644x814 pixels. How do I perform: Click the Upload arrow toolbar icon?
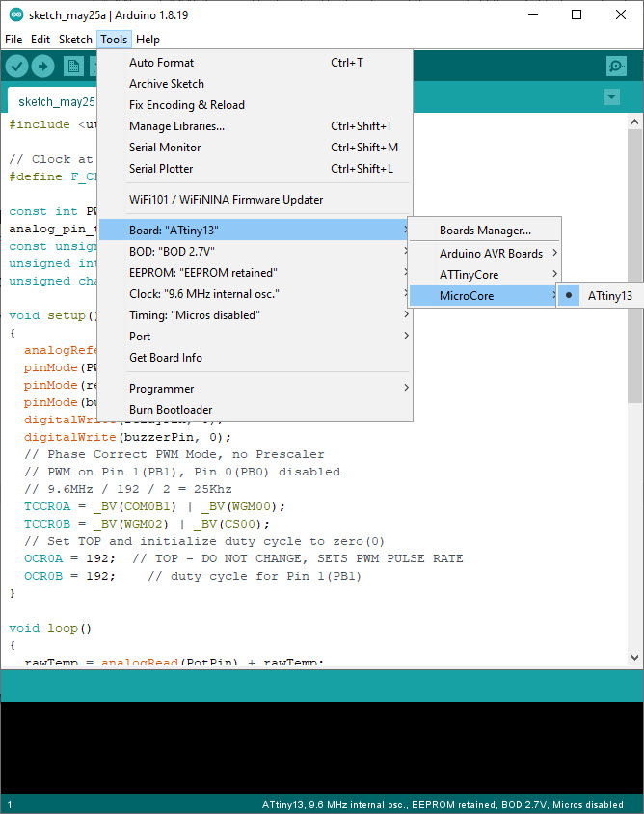(43, 66)
